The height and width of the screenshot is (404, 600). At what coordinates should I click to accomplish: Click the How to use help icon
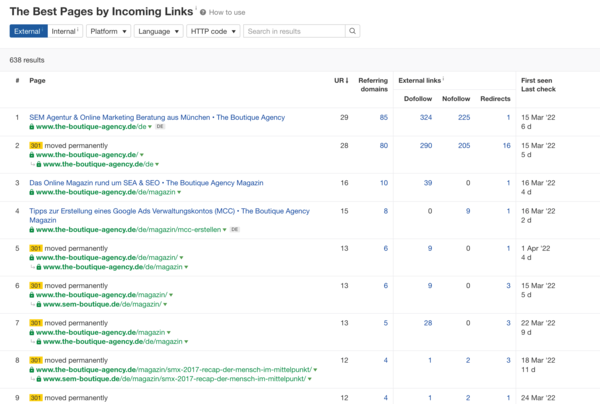203,12
